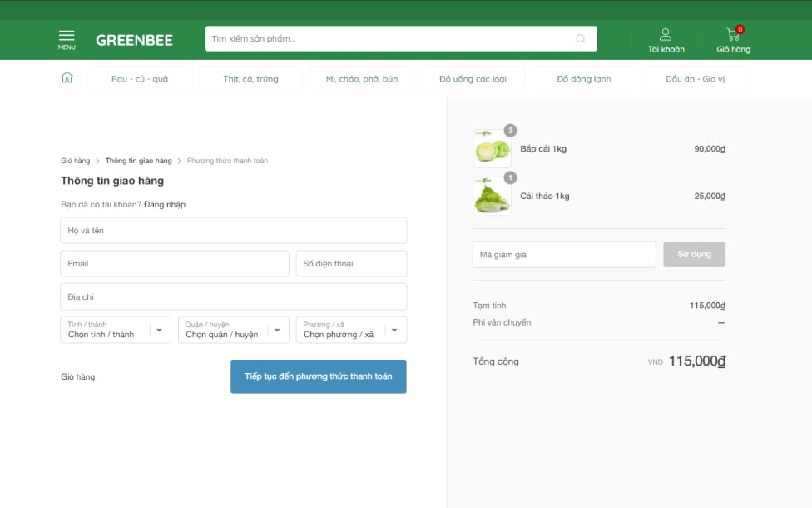Click the Mã giảm giá input field

click(564, 255)
